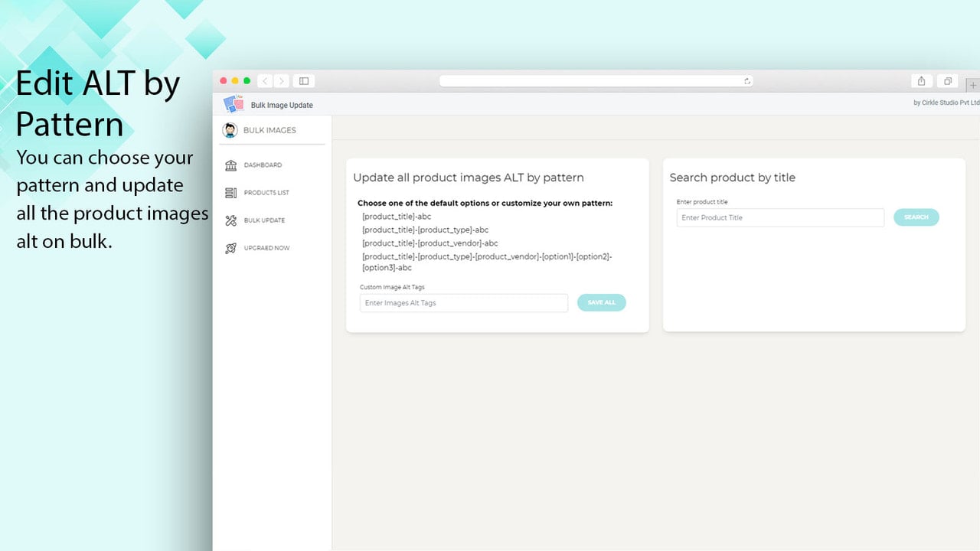This screenshot has width=980, height=551.
Task: Click the Save All button
Action: click(602, 303)
